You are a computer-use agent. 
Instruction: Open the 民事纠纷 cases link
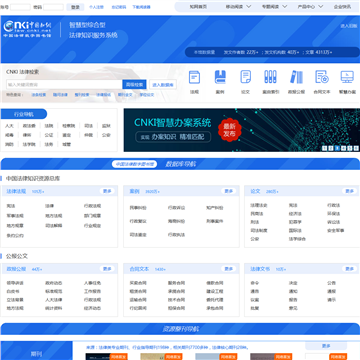[138, 208]
